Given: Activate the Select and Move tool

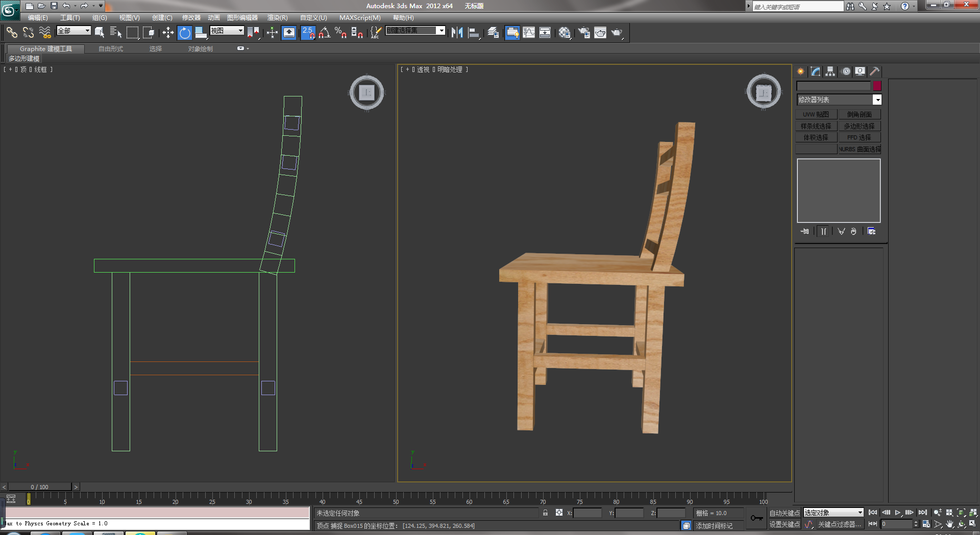Looking at the screenshot, I should 168,33.
